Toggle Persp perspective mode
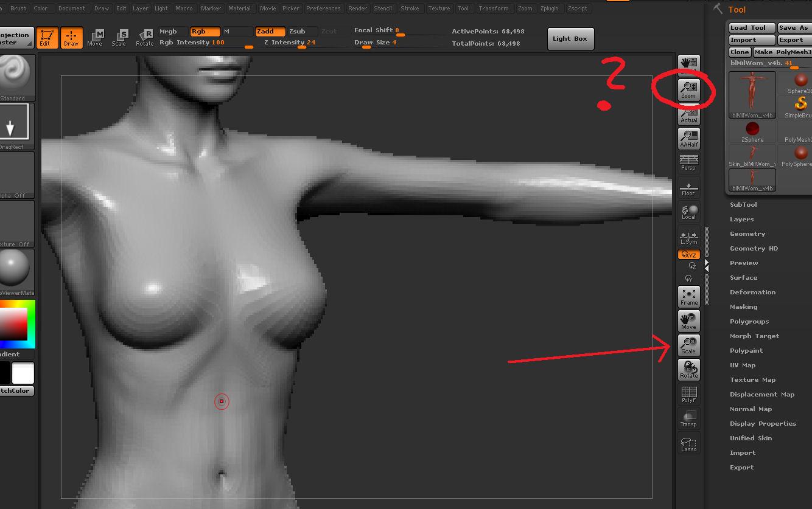This screenshot has width=812, height=509. (688, 163)
